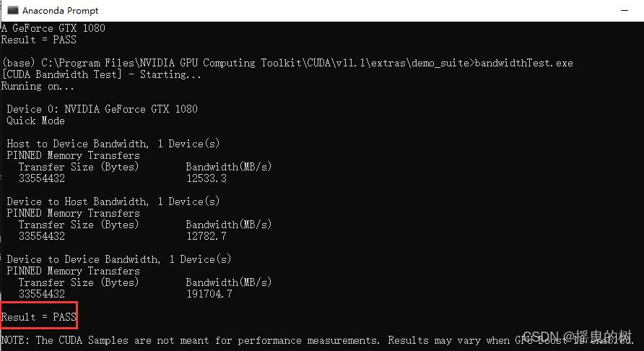Viewport: 644px width, 351px height.
Task: Click the red-boxed Result = PASS line
Action: click(x=39, y=317)
